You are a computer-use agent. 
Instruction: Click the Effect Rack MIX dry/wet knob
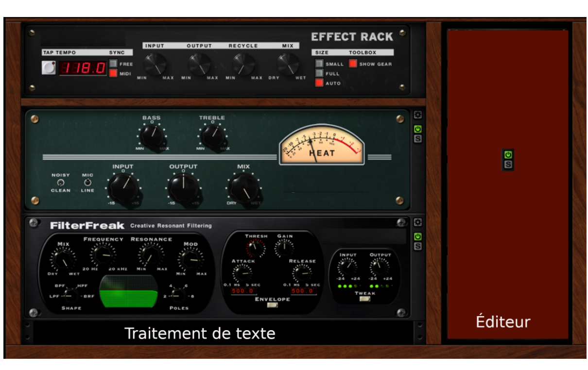point(288,64)
